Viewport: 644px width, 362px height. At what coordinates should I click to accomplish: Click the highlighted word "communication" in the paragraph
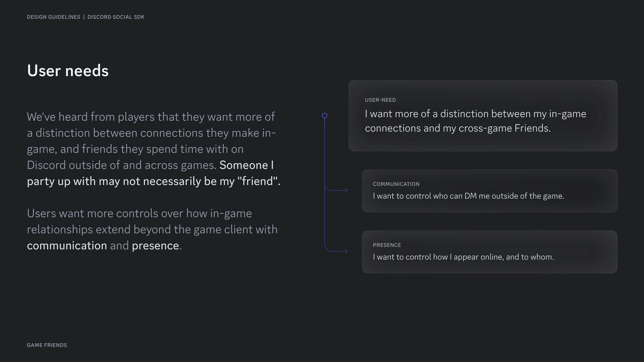pyautogui.click(x=67, y=246)
